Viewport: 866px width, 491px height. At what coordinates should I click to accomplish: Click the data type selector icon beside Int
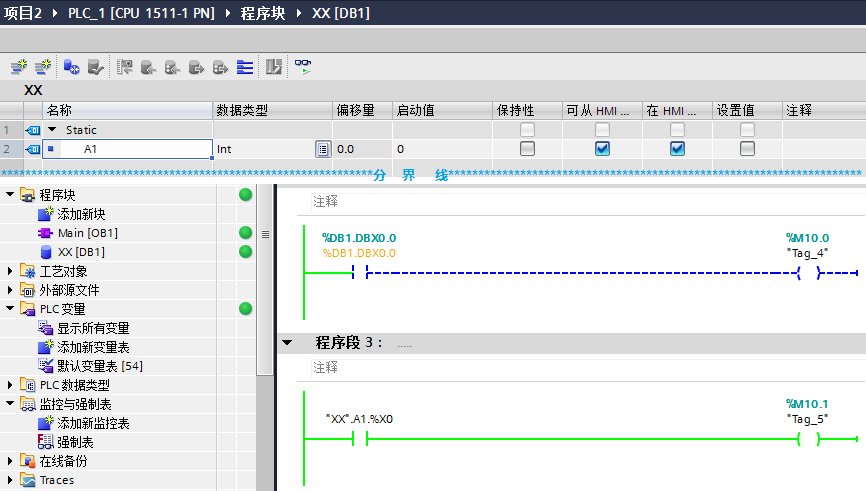tap(323, 149)
